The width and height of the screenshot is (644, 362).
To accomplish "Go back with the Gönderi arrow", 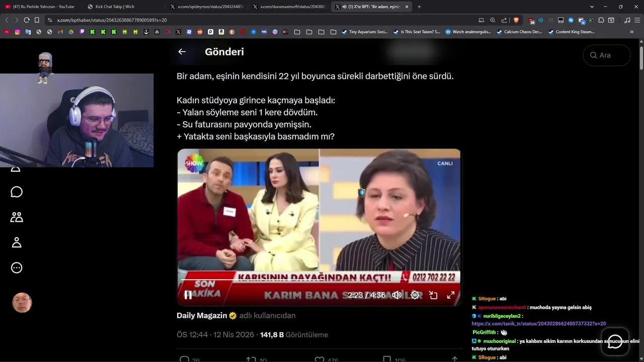I will pos(182,51).
